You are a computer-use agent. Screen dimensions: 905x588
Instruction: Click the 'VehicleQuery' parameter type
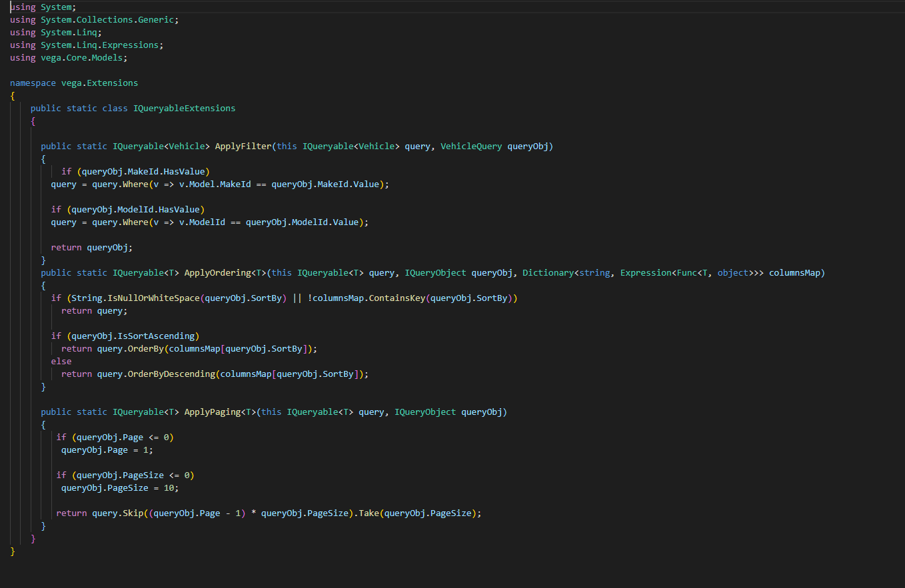471,146
